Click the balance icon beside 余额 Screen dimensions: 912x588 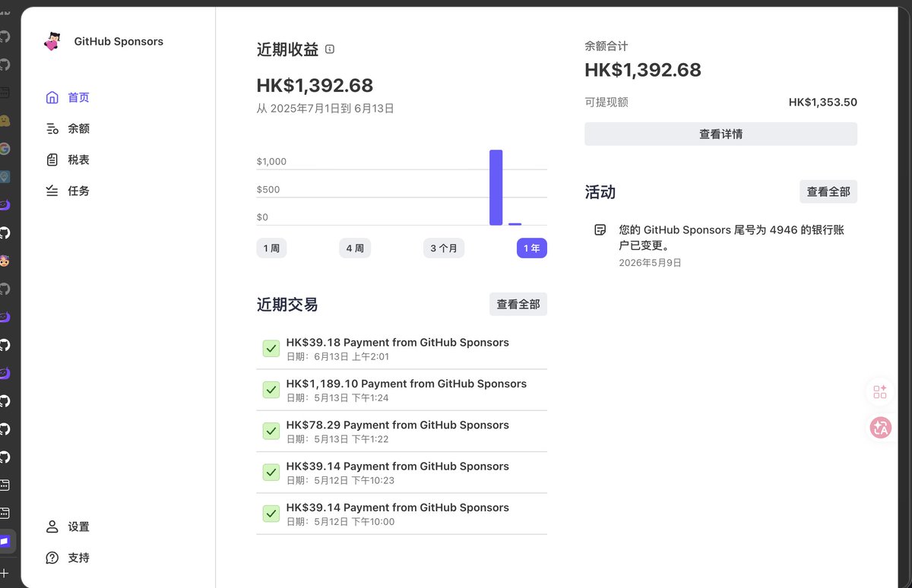click(52, 128)
